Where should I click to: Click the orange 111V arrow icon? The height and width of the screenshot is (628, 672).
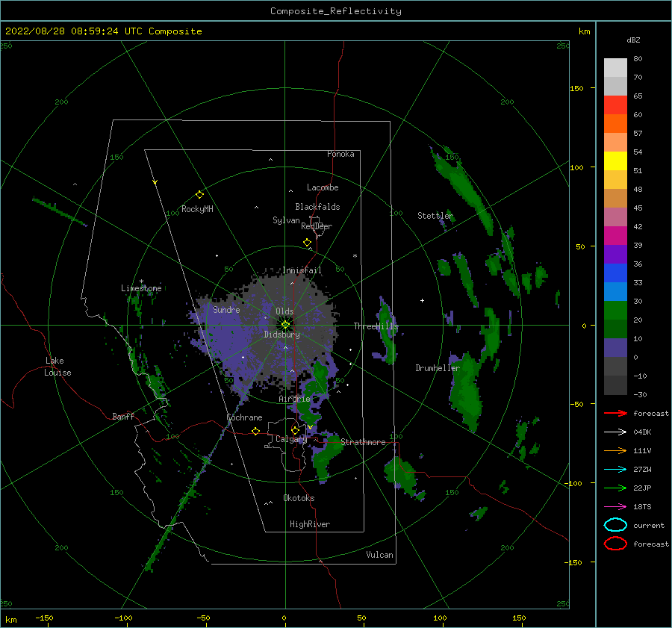click(x=615, y=450)
